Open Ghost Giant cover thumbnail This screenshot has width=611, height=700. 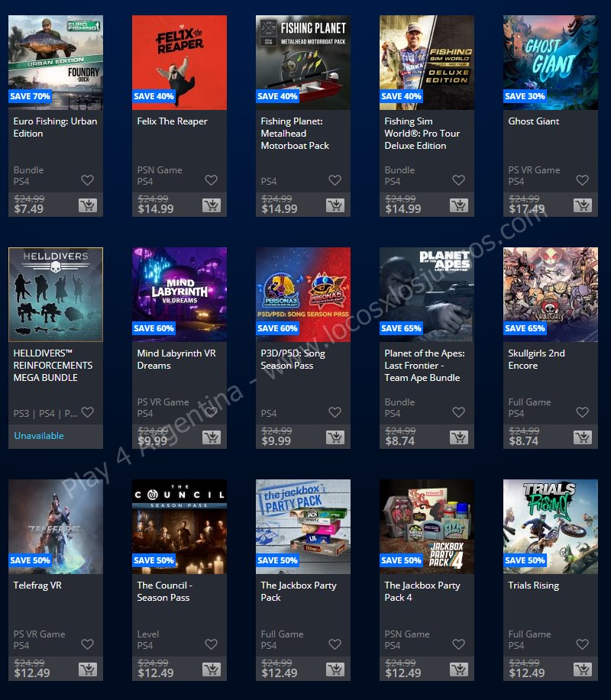tap(550, 63)
